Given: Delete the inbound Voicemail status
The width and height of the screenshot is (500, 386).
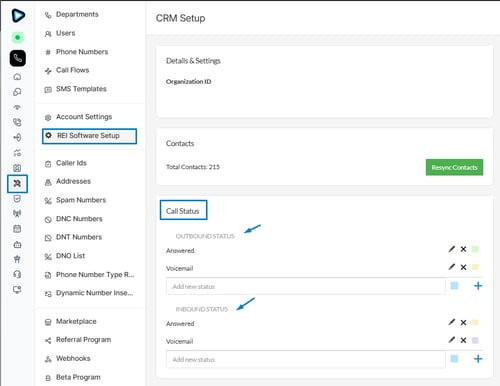Looking at the screenshot, I should pyautogui.click(x=463, y=340).
